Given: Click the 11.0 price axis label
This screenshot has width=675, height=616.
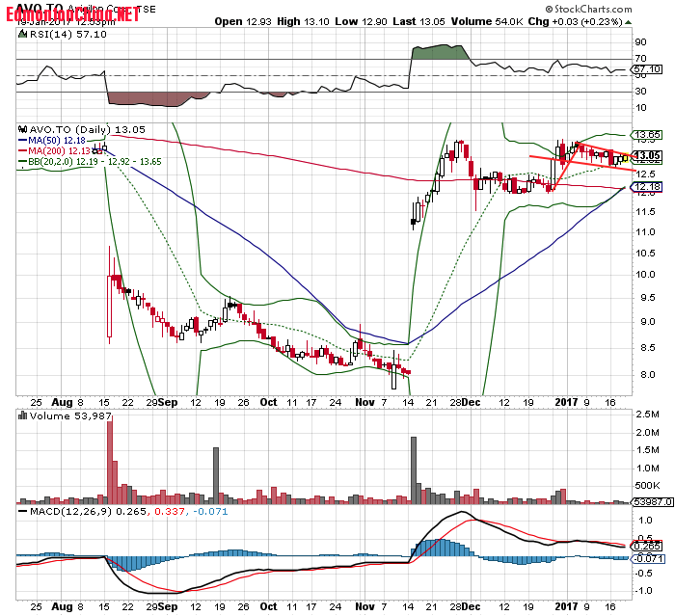Looking at the screenshot, I should pos(645,232).
